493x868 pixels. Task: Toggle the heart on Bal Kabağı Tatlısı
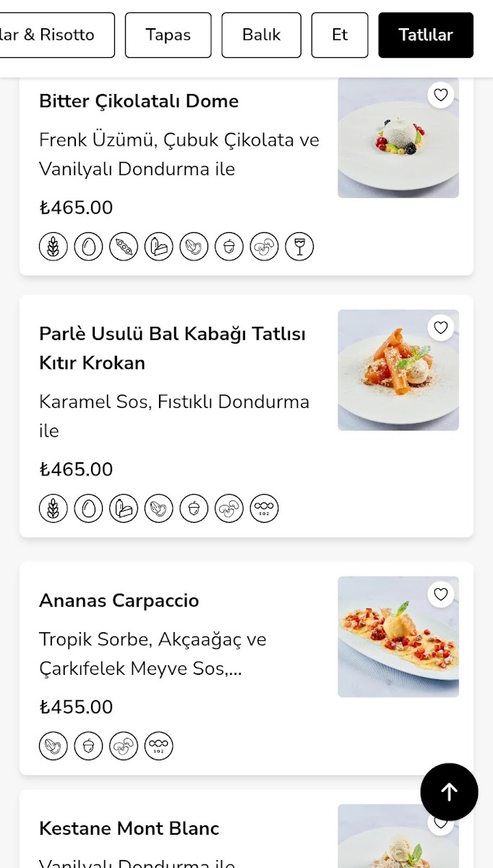click(x=441, y=328)
